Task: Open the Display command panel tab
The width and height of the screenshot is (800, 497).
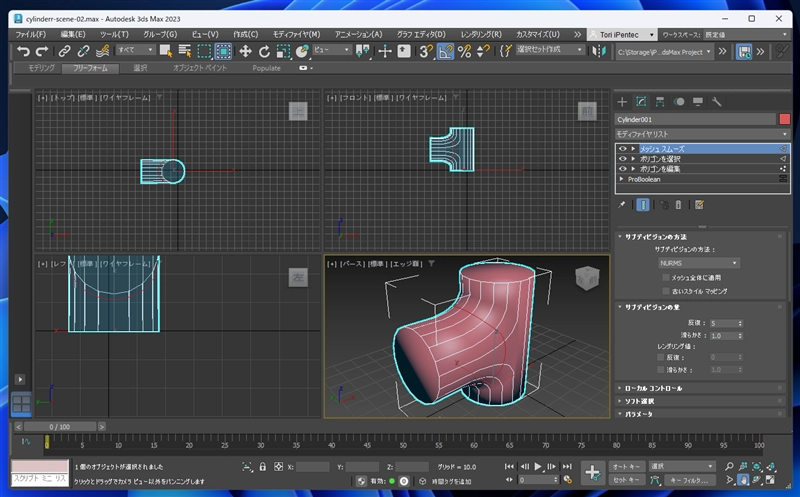Action: 697,102
